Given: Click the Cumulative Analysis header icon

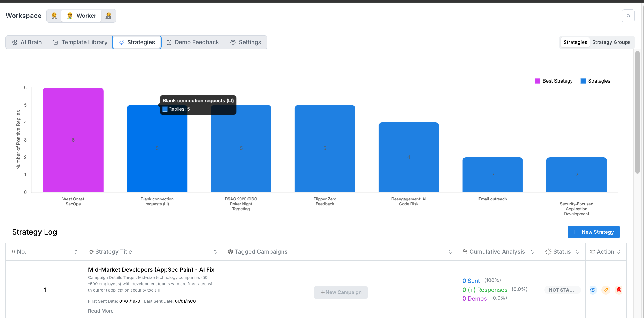Looking at the screenshot, I should click(x=465, y=252).
